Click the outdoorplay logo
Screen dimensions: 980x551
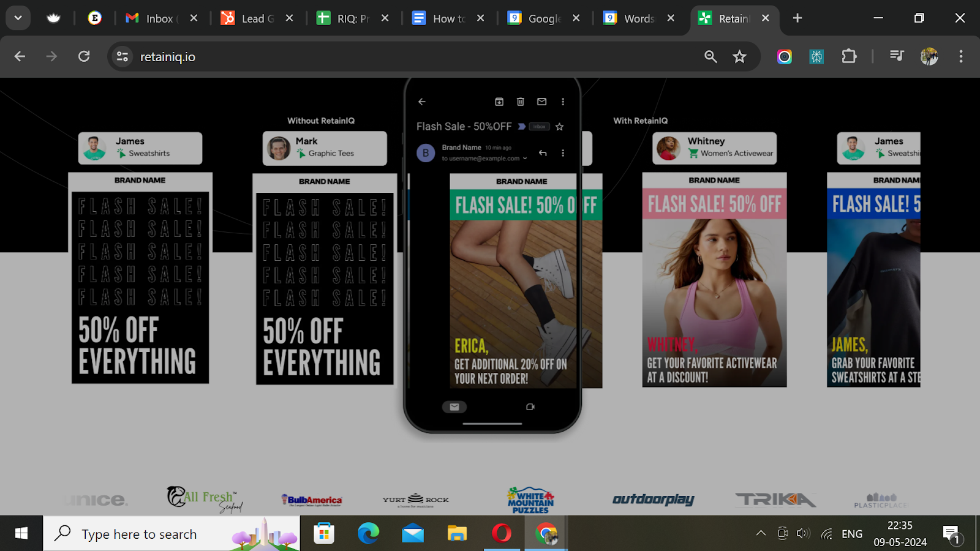[654, 500]
